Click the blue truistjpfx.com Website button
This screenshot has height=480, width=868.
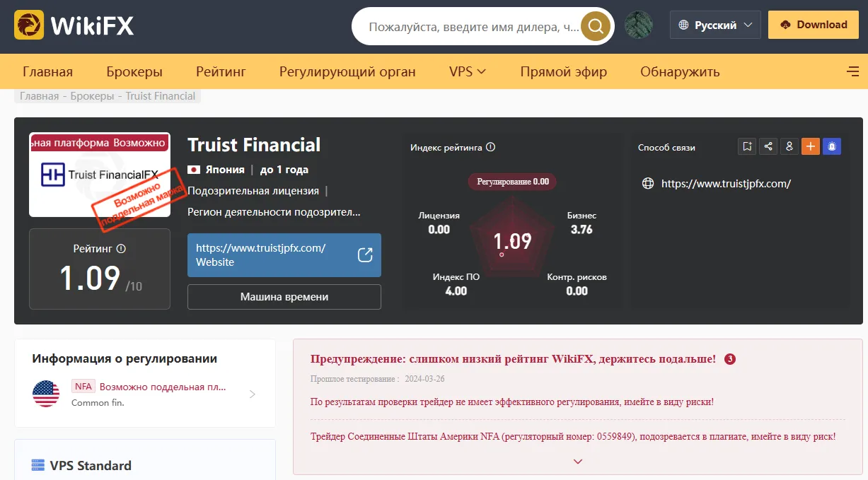click(284, 255)
